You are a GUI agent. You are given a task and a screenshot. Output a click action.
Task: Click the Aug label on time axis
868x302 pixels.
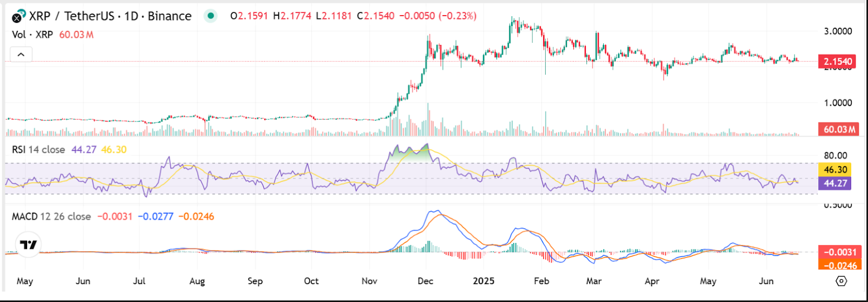click(x=197, y=281)
